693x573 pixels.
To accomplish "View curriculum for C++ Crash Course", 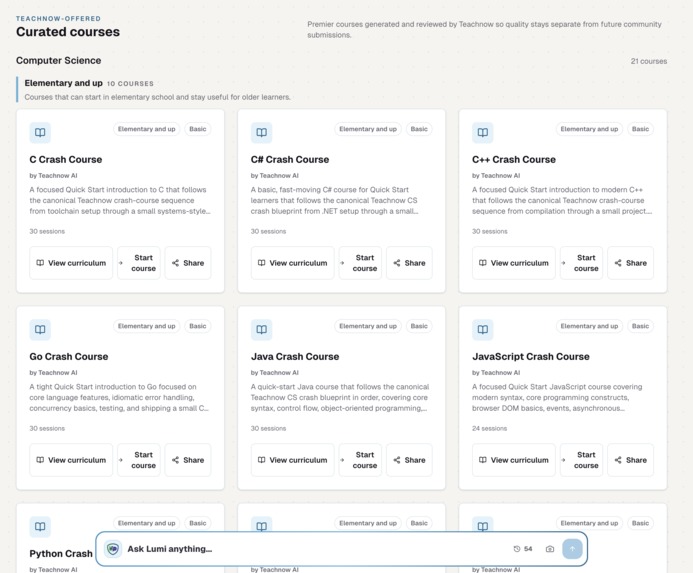I will pyautogui.click(x=514, y=263).
